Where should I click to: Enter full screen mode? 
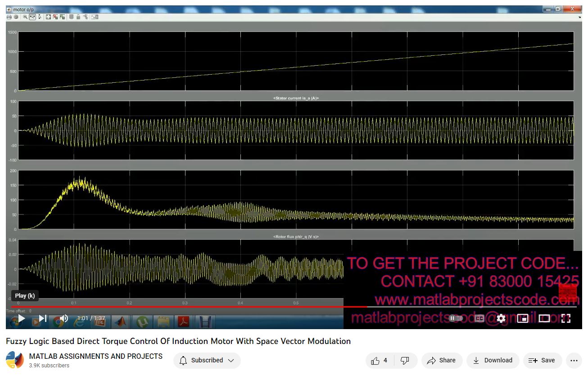click(x=566, y=318)
